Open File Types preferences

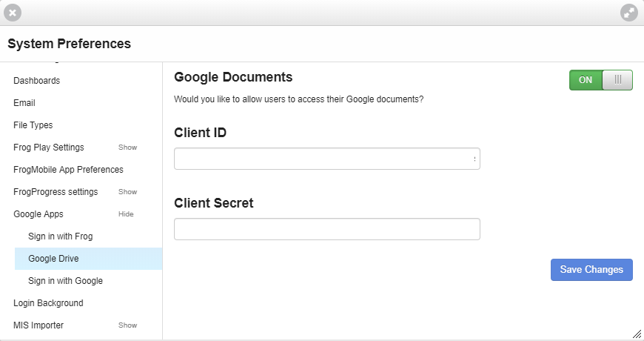pyautogui.click(x=33, y=125)
